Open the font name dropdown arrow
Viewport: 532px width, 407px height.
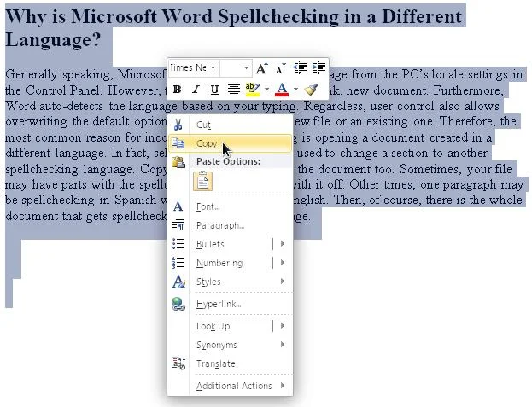click(213, 67)
